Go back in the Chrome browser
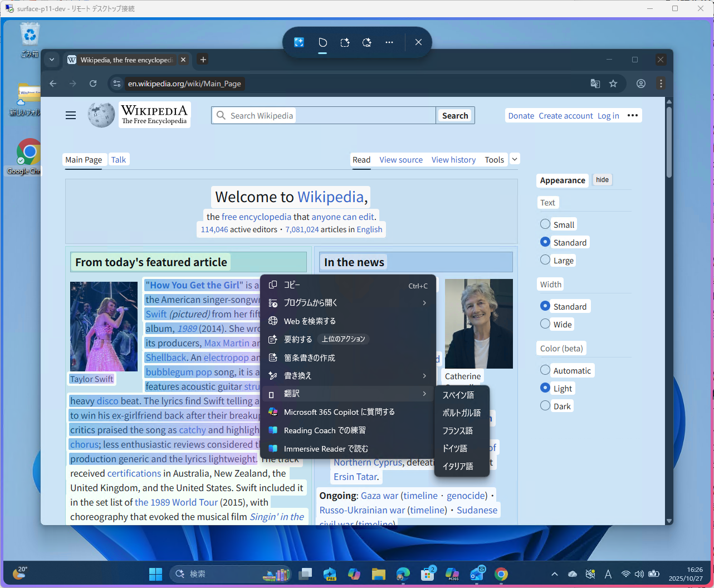The image size is (714, 588). click(53, 84)
